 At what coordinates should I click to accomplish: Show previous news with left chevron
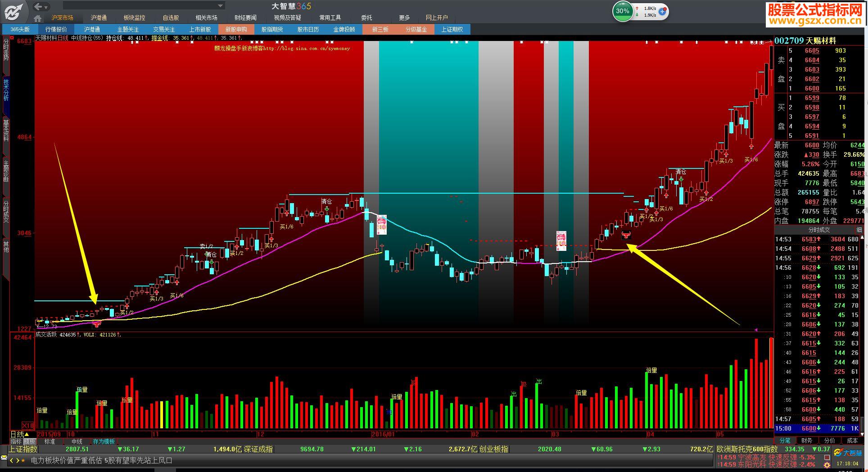pos(12,460)
